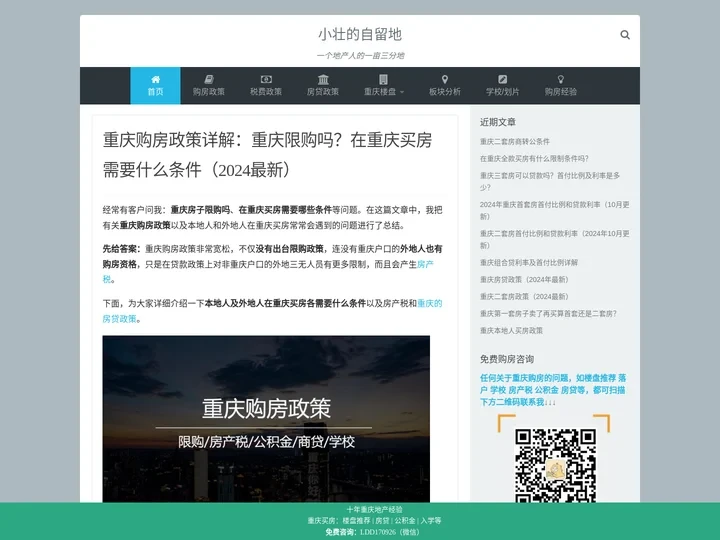Go to the 首页 menu label
The image size is (720, 540).
point(155,91)
